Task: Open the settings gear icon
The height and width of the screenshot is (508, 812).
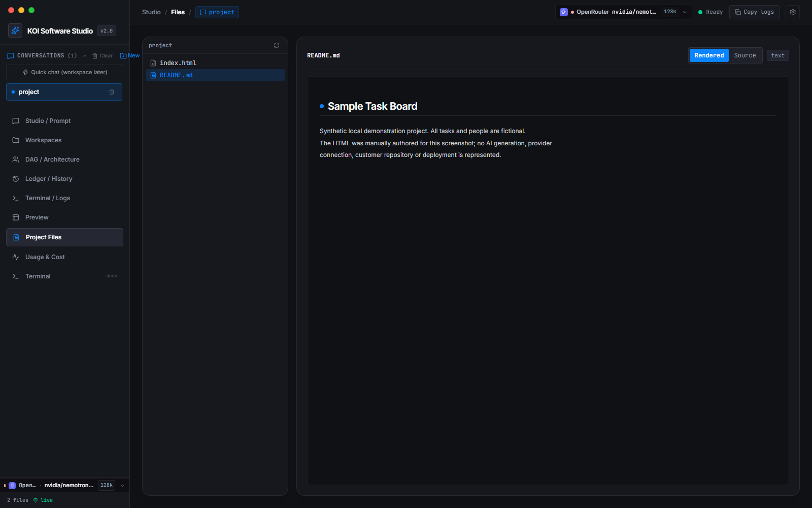Action: point(793,12)
